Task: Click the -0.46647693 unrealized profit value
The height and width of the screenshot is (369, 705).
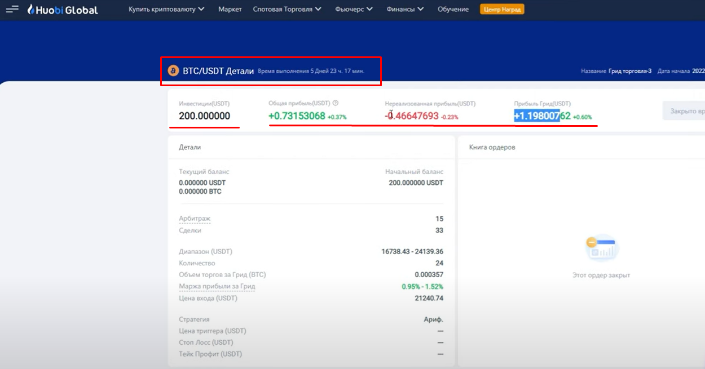Action: [411, 116]
